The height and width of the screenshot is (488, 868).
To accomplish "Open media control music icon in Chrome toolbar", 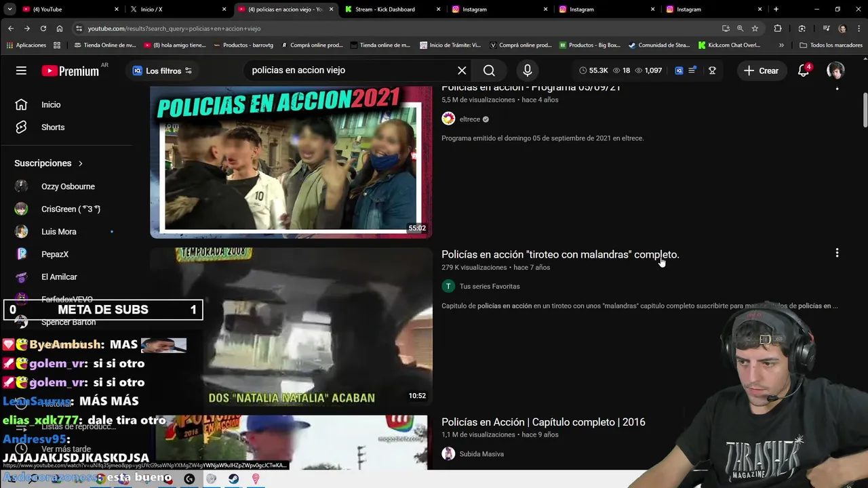I will point(826,28).
